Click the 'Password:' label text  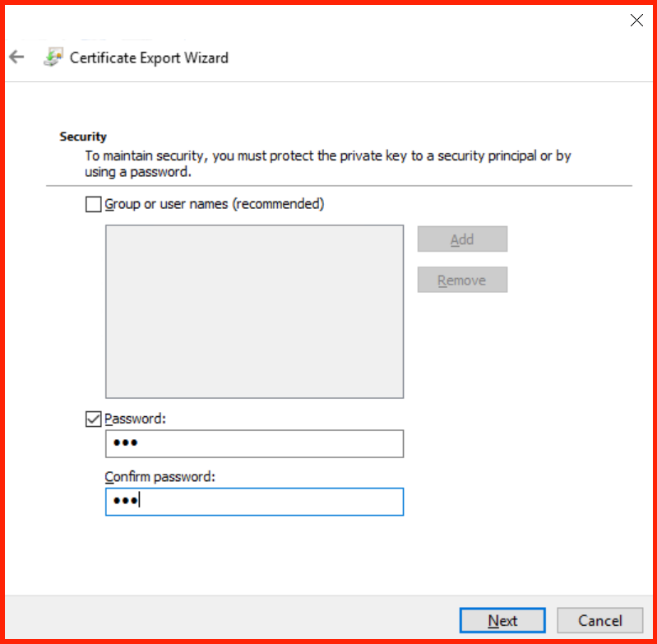click(136, 419)
